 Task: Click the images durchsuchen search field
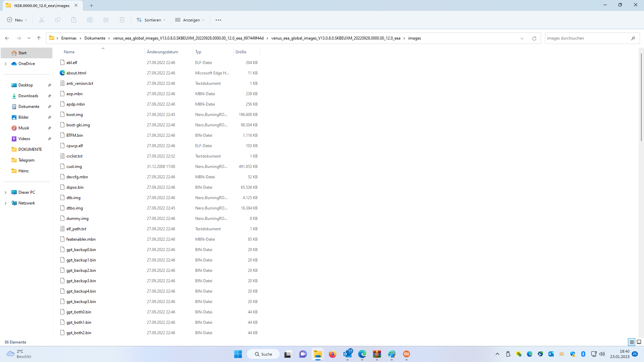point(587,38)
